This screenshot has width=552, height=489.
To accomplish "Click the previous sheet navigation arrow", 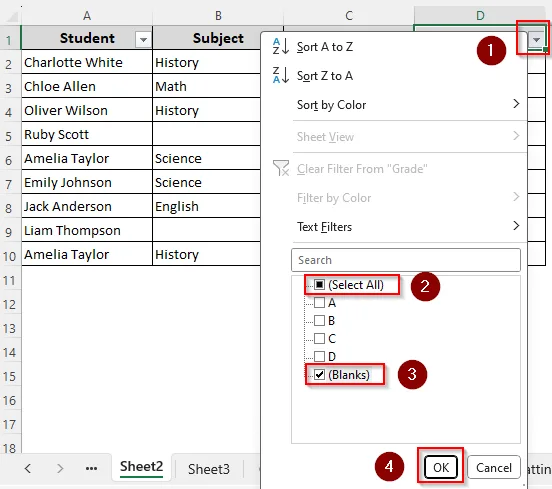I will click(x=28, y=468).
